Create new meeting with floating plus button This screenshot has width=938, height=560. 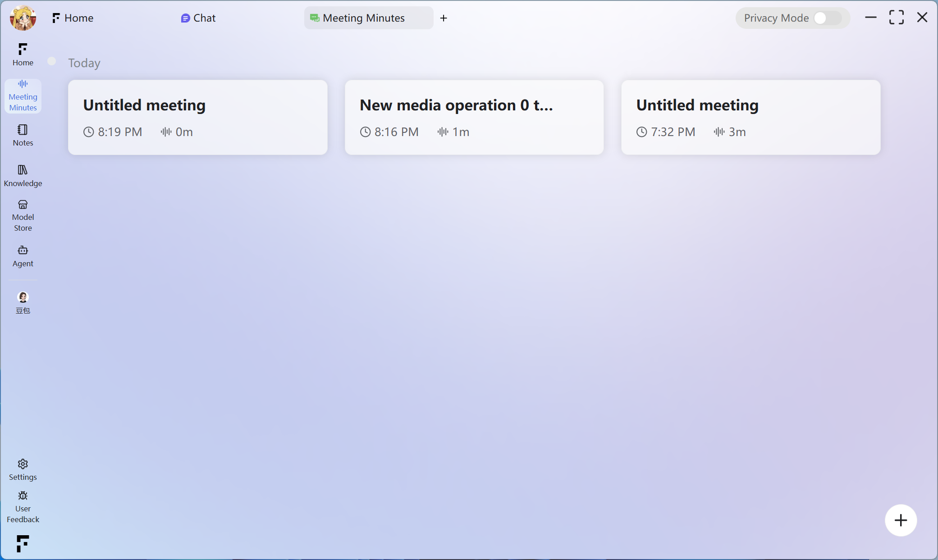900,520
